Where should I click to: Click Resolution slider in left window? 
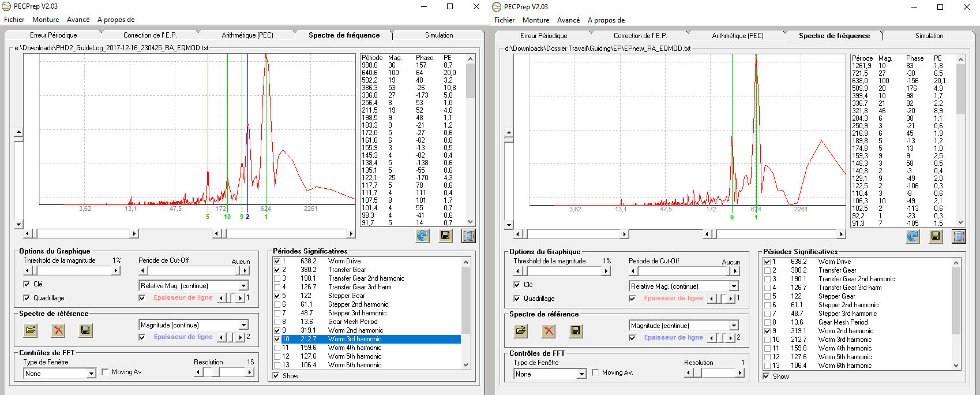click(224, 372)
